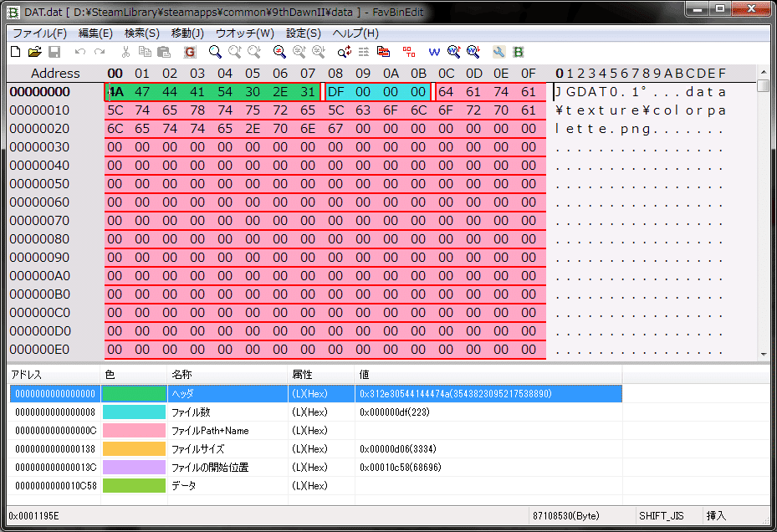The height and width of the screenshot is (532, 777).
Task: Select the purple ファイルの開始位置 color swatch
Action: tap(134, 467)
